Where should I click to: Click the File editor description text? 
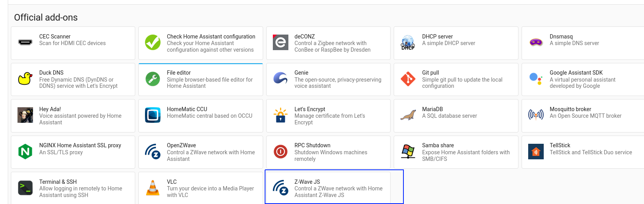tap(210, 83)
